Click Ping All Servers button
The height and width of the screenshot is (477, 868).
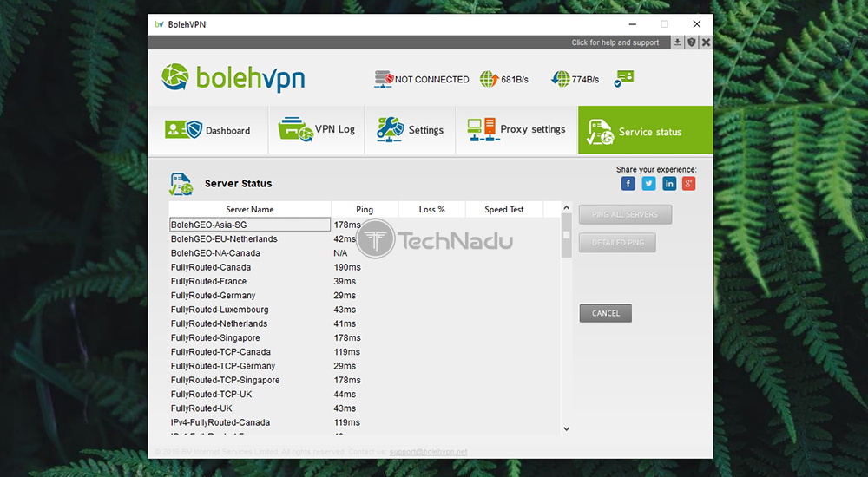click(x=626, y=215)
